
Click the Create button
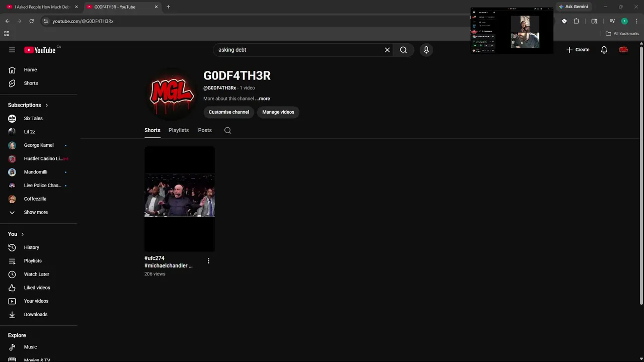pyautogui.click(x=578, y=50)
